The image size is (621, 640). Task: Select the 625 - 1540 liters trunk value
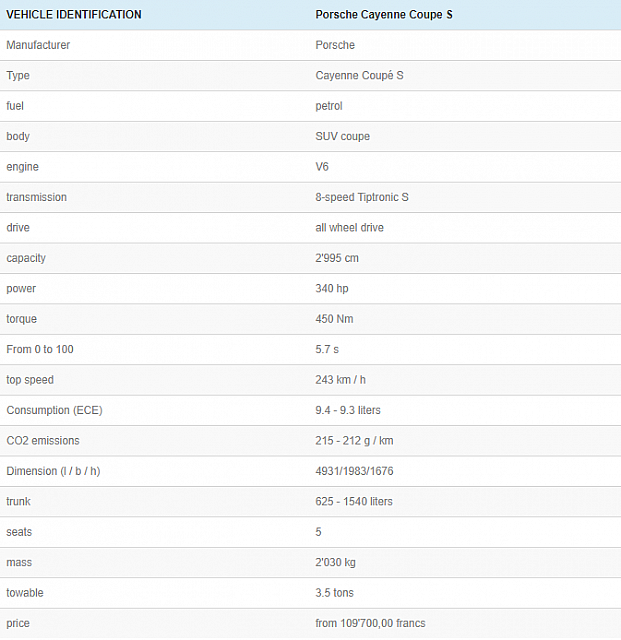click(354, 501)
